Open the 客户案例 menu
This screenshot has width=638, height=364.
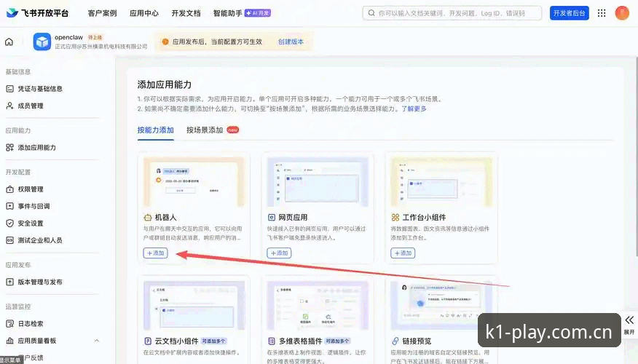(102, 13)
